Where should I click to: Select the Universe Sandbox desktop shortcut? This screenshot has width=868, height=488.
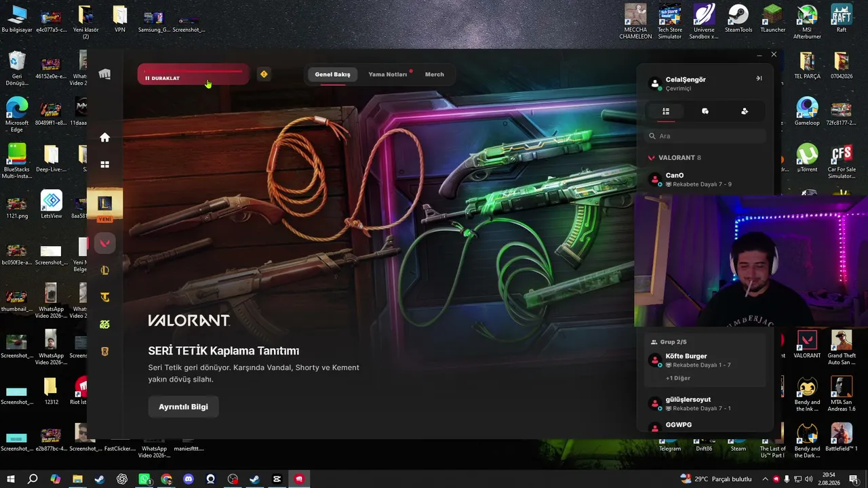(704, 22)
